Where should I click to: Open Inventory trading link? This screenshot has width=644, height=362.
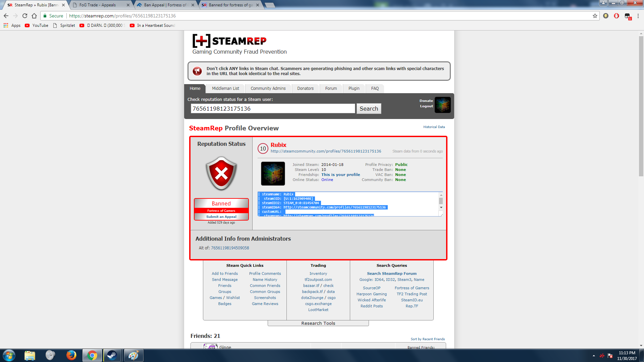(x=318, y=274)
